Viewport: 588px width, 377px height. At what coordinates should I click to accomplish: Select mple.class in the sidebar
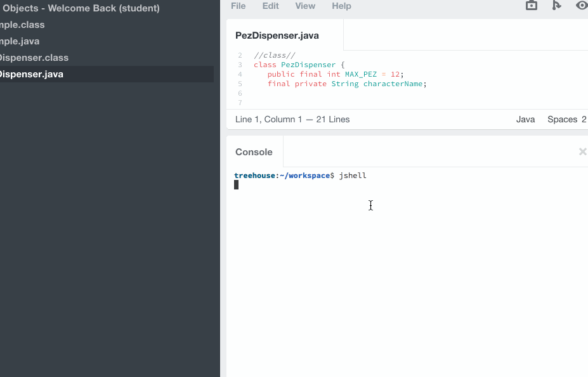click(22, 25)
